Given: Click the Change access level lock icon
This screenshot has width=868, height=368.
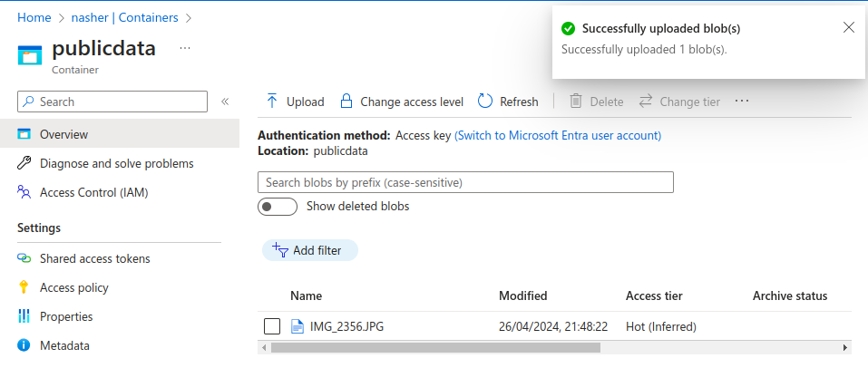Looking at the screenshot, I should (x=346, y=102).
